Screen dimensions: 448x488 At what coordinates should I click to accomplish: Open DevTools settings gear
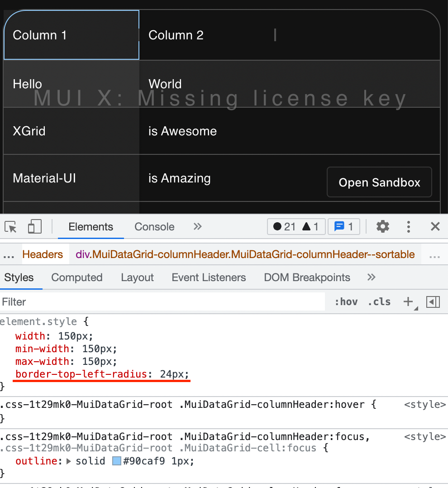pos(382,226)
